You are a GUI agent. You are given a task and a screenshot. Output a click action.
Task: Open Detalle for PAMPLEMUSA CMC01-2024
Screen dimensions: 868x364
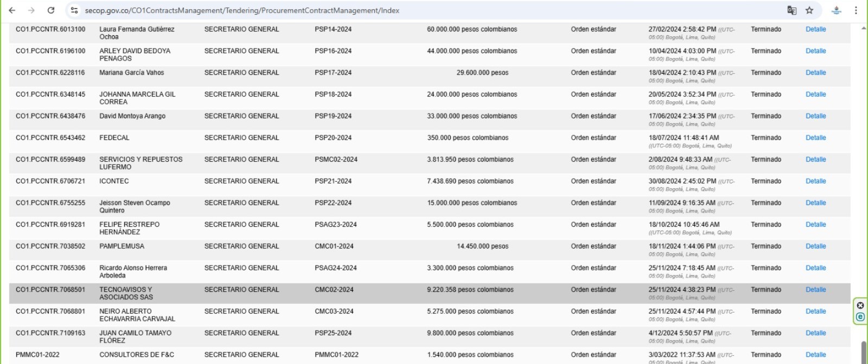[x=815, y=246]
